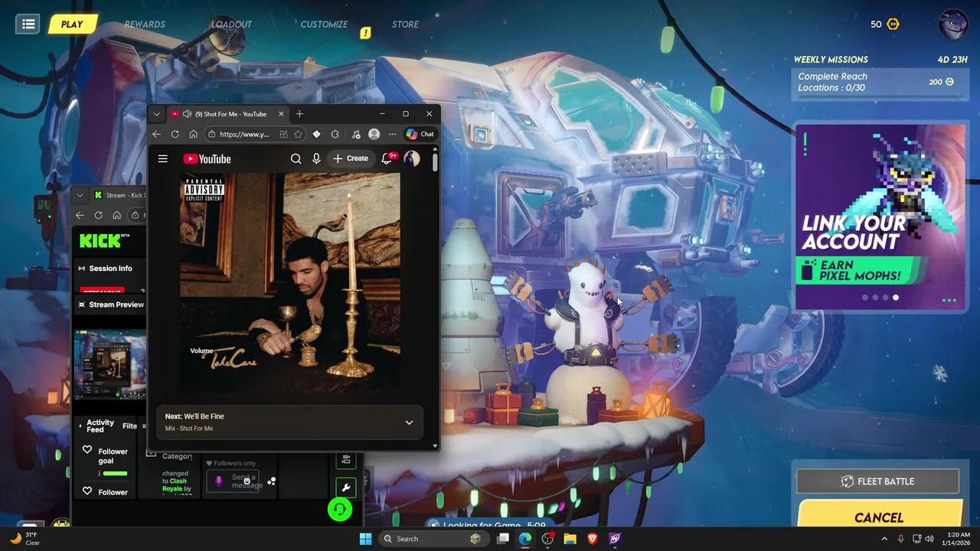The width and height of the screenshot is (980, 551).
Task: Open the Kick window tab list dropdown
Action: [80, 195]
